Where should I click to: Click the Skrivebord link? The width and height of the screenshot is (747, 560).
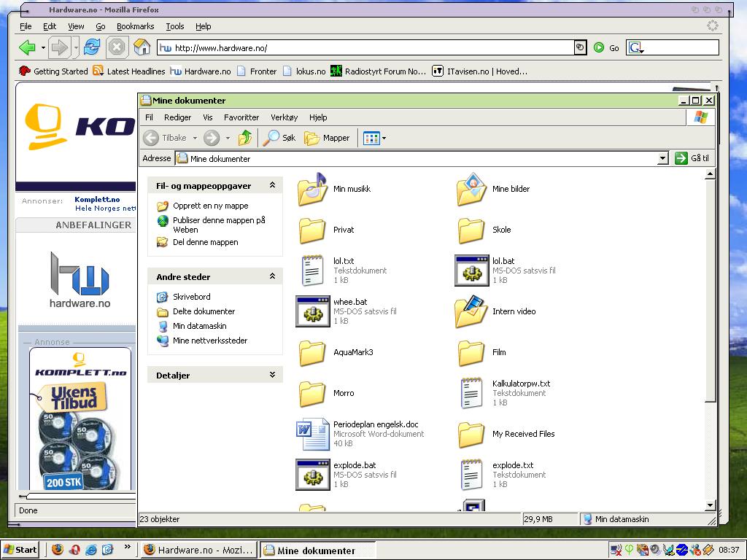[x=191, y=297]
